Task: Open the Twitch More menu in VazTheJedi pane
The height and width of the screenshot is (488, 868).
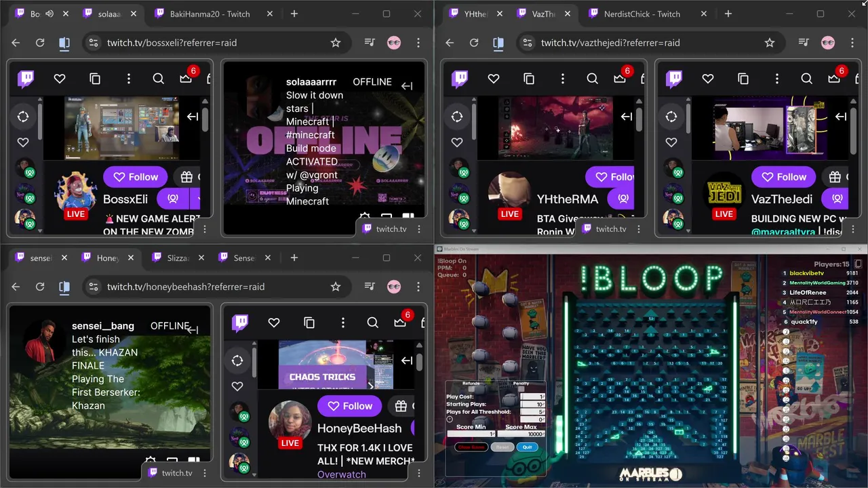Action: click(x=777, y=79)
